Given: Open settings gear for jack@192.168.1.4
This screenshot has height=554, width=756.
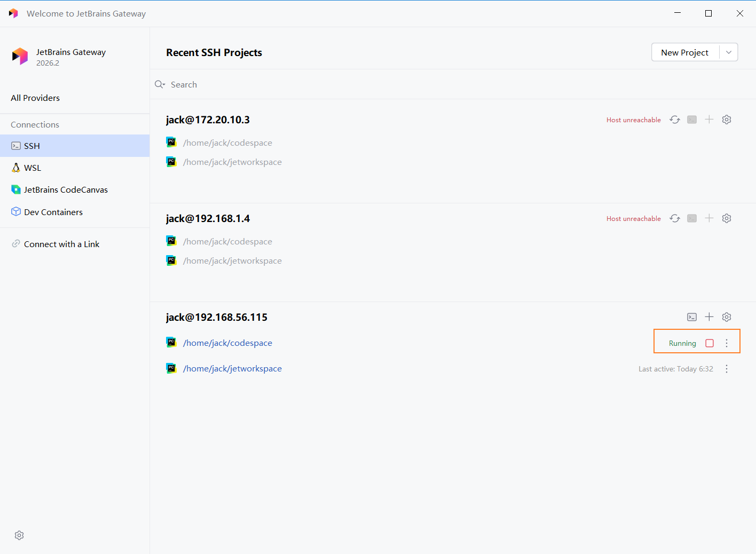Looking at the screenshot, I should [x=727, y=218].
